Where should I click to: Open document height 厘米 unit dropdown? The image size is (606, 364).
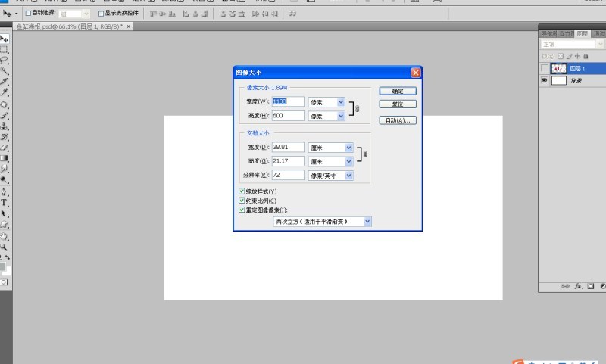(x=348, y=161)
